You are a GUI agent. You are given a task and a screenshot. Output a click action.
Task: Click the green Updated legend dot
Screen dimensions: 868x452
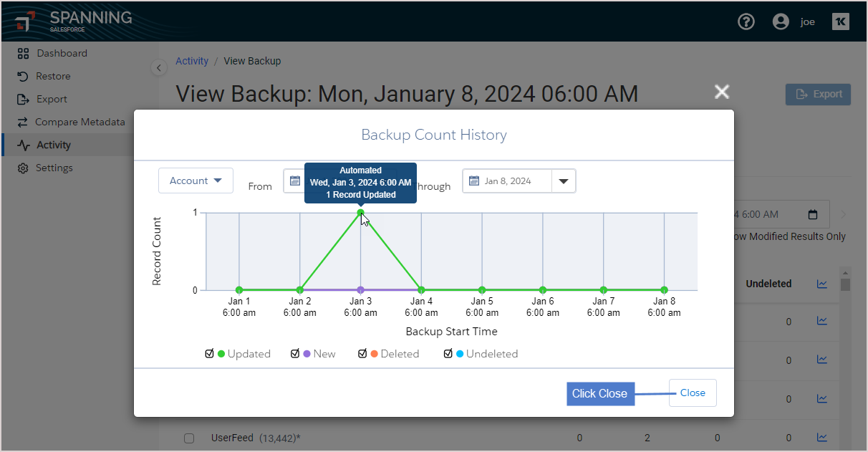coord(221,354)
